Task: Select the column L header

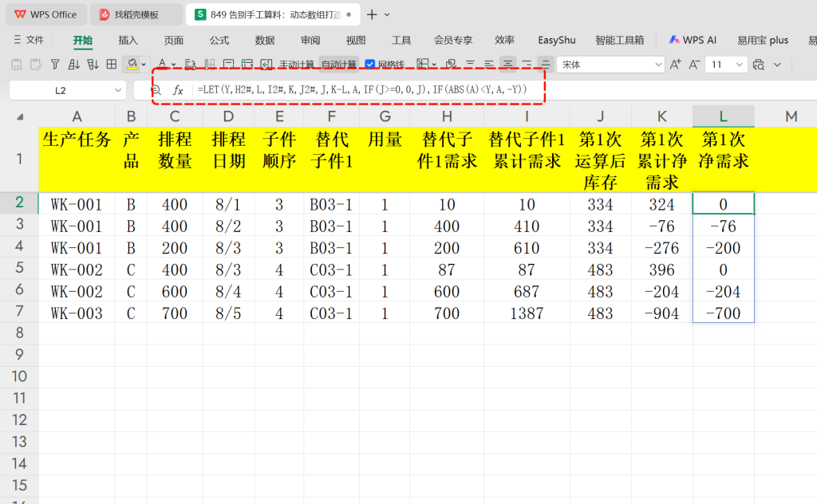Action: pyautogui.click(x=723, y=116)
